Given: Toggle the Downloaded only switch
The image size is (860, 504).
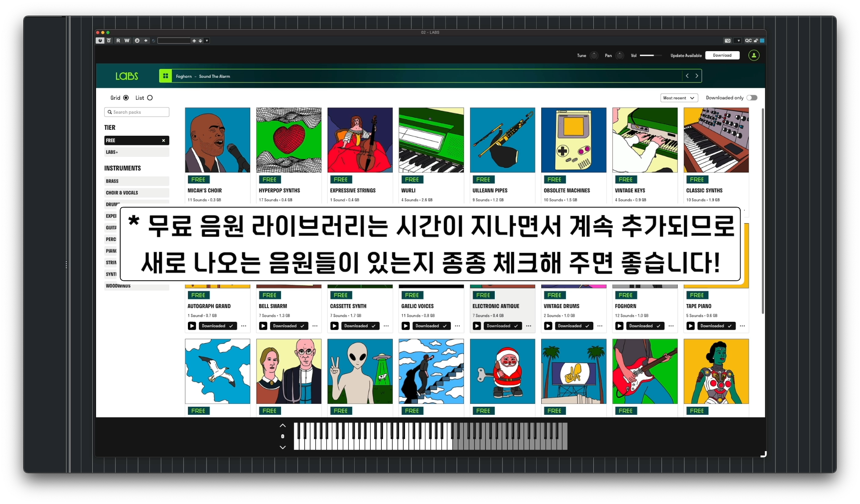Looking at the screenshot, I should 752,98.
